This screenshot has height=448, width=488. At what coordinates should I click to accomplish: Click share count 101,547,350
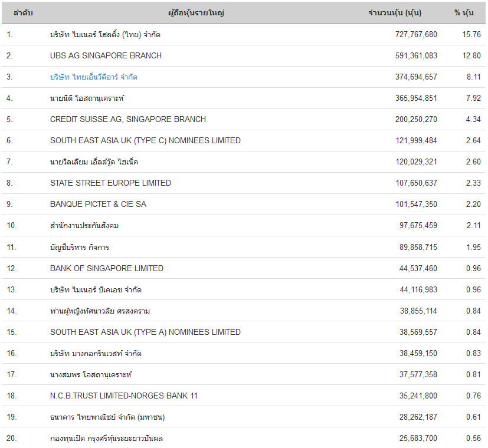(x=417, y=205)
